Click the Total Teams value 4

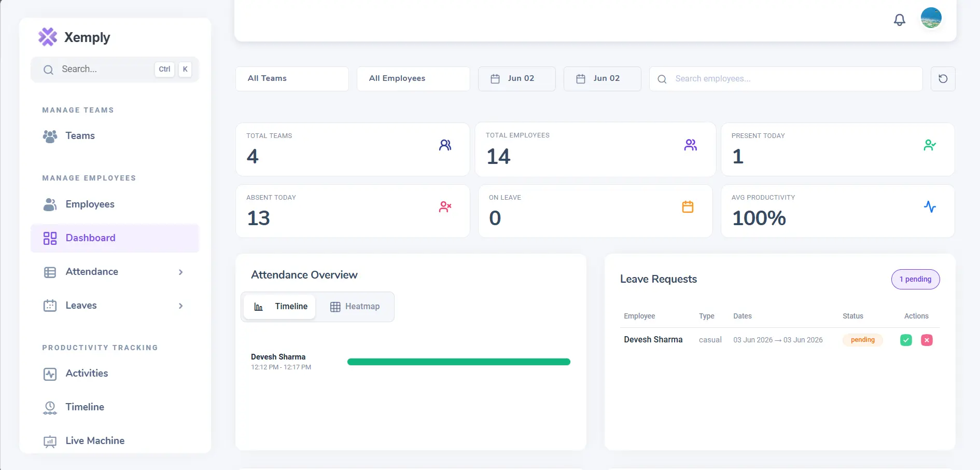(253, 157)
